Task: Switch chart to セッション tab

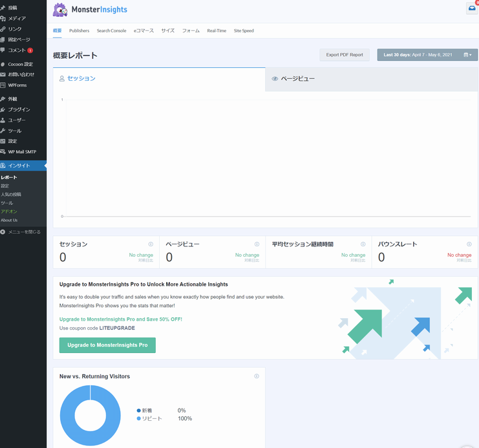Action: (x=159, y=79)
